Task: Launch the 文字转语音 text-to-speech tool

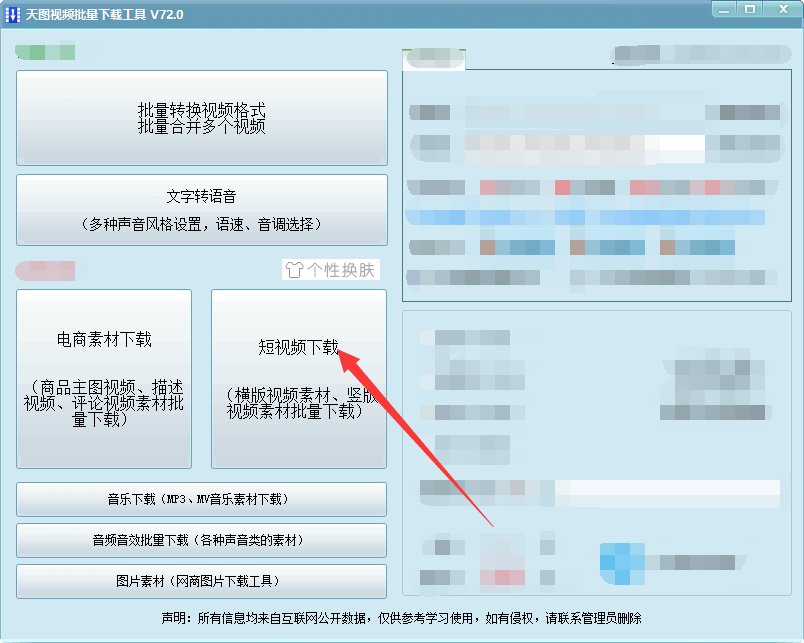Action: point(202,210)
